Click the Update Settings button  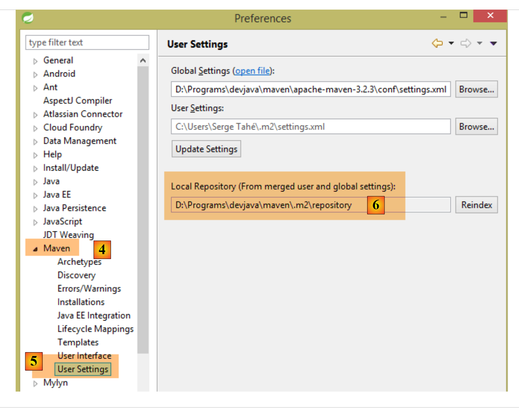[206, 149]
